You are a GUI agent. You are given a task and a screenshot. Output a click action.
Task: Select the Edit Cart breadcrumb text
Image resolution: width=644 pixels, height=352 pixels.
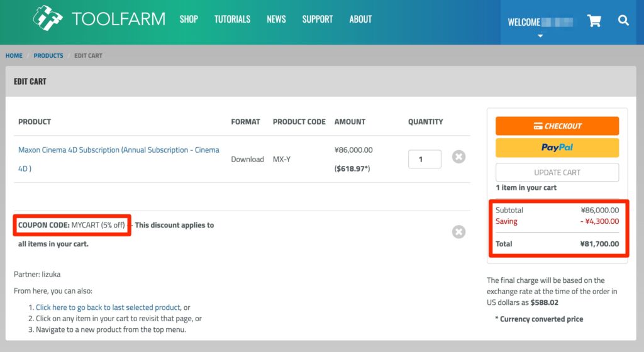tap(88, 55)
